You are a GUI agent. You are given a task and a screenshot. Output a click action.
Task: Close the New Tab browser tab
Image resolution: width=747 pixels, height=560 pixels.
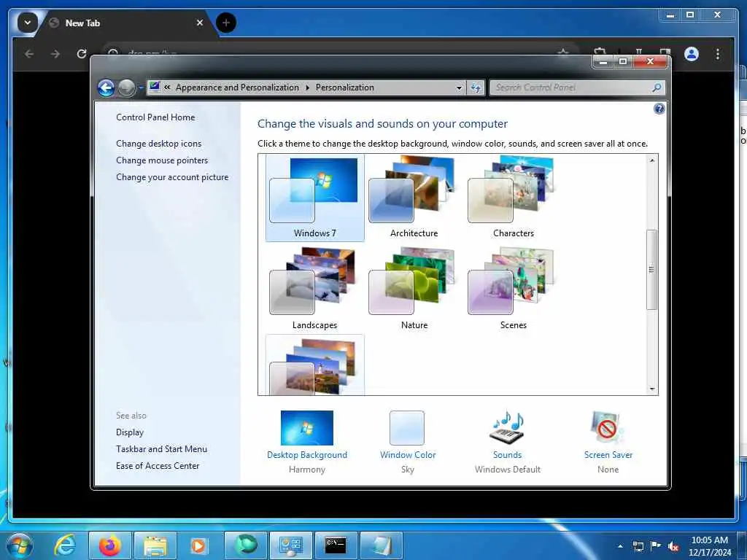(200, 23)
